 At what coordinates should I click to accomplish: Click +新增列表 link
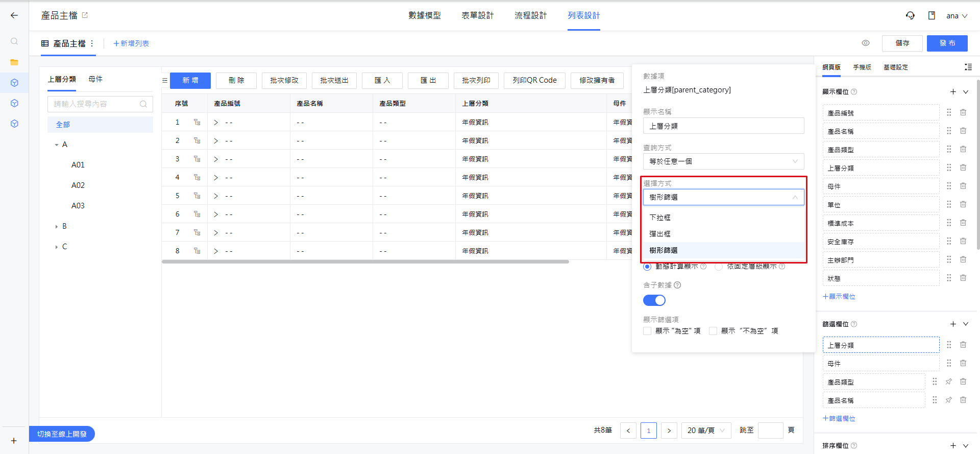point(131,43)
